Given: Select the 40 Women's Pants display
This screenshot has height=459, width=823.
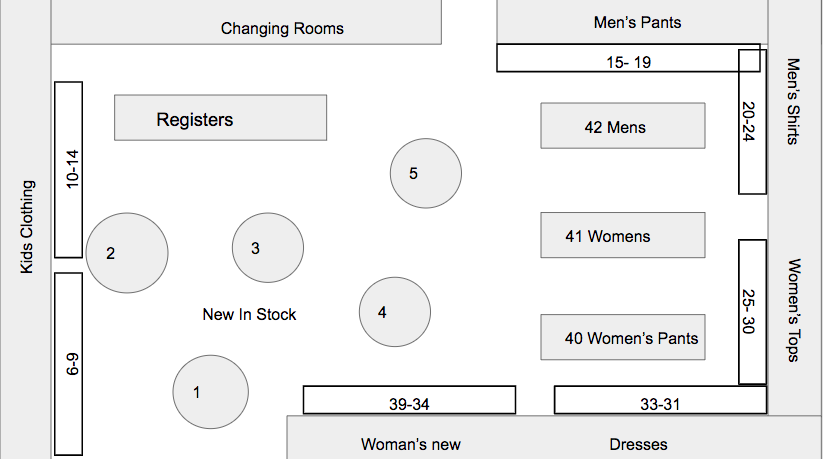Looking at the screenshot, I should 622,338.
